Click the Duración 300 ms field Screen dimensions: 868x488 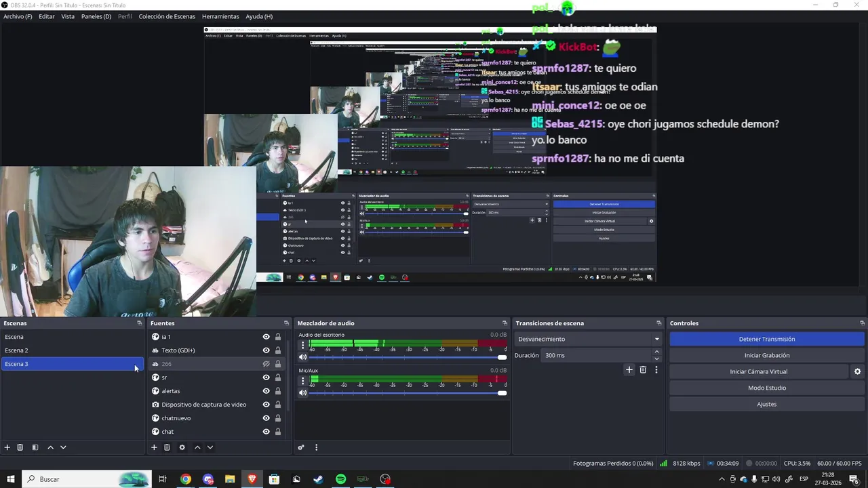pyautogui.click(x=597, y=355)
